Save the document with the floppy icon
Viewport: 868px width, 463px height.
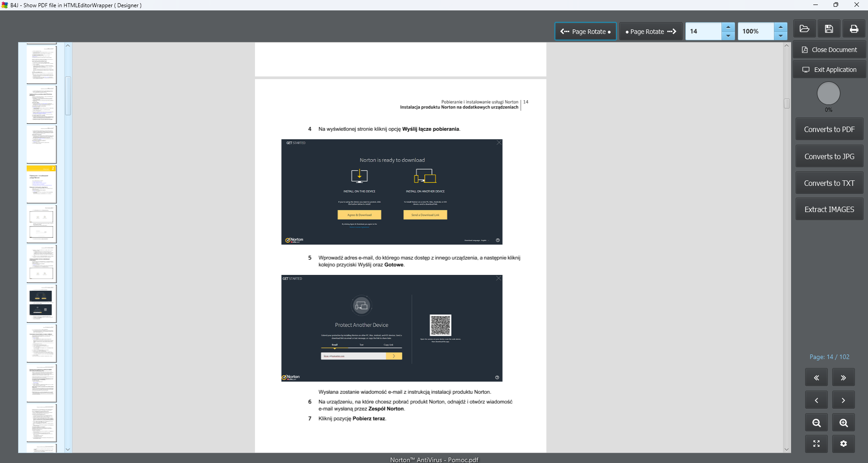pyautogui.click(x=829, y=29)
